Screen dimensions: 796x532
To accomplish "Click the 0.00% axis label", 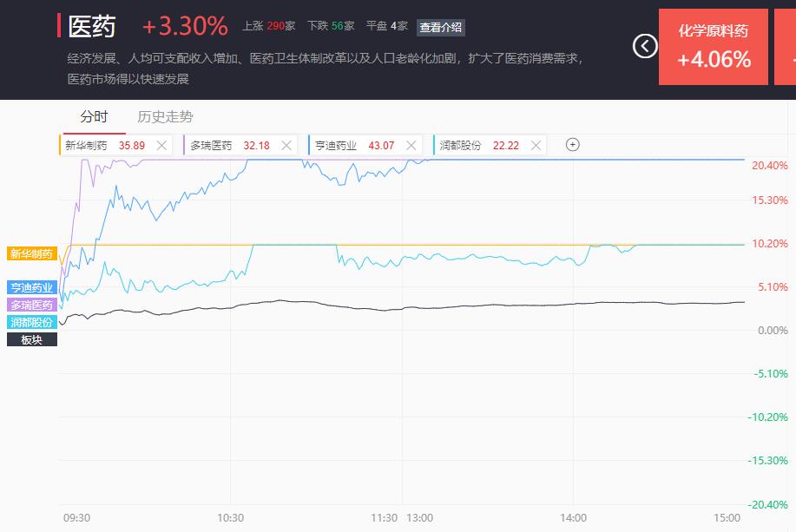I will click(773, 331).
